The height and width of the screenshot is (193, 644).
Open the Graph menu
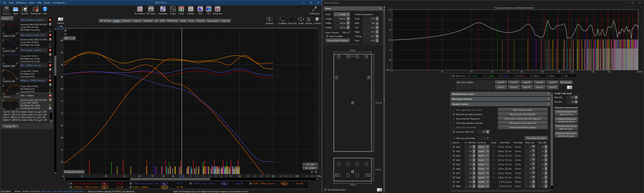pyautogui.click(x=32, y=3)
